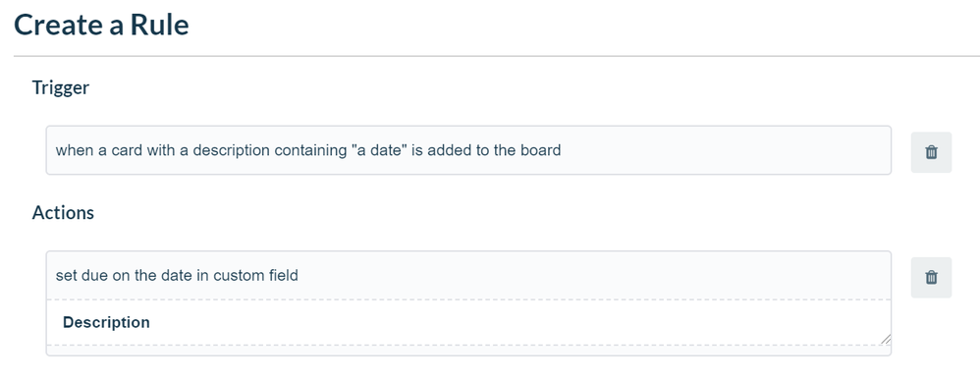
Task: Select the trigger rule text box
Action: click(x=468, y=150)
